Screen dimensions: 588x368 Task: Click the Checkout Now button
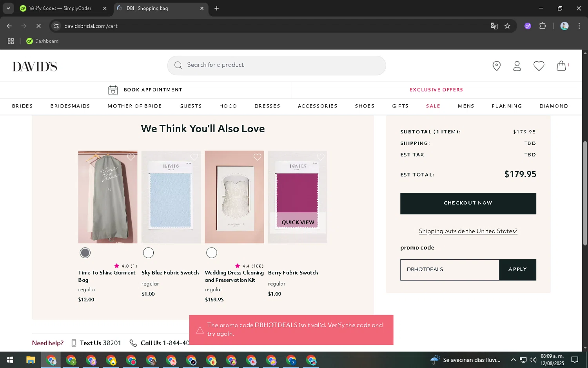[468, 204]
